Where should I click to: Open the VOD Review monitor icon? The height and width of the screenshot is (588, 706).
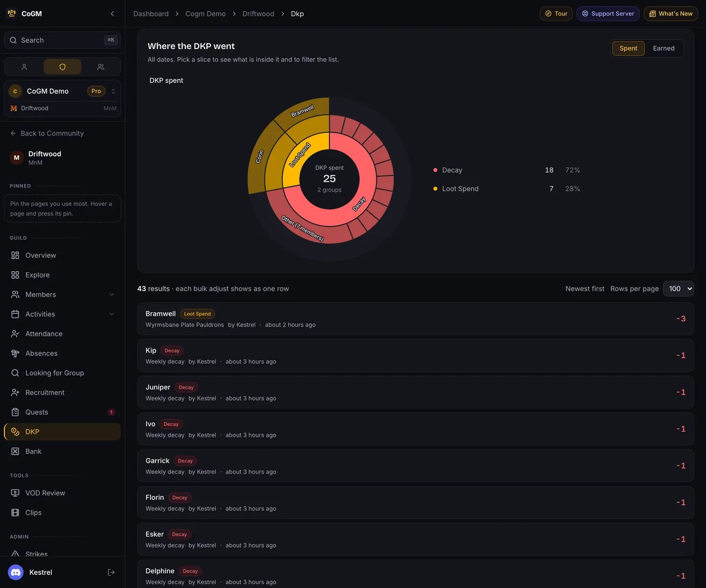coord(15,493)
